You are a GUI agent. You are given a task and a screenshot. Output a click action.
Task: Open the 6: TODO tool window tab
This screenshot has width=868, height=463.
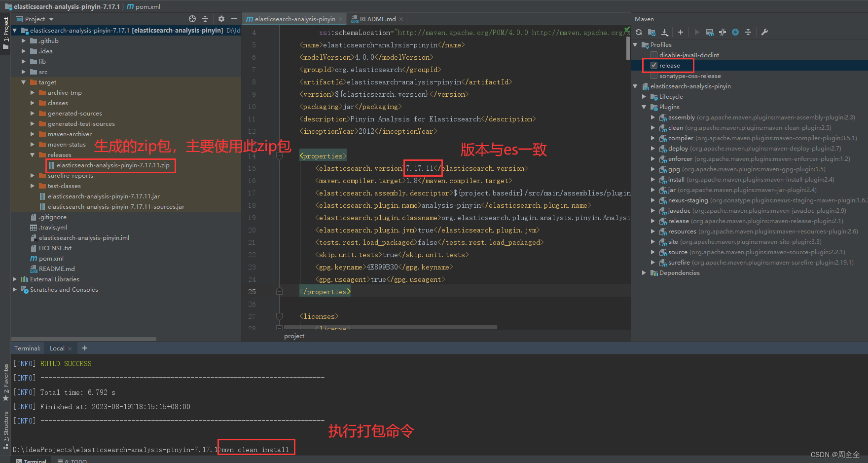tap(72, 461)
